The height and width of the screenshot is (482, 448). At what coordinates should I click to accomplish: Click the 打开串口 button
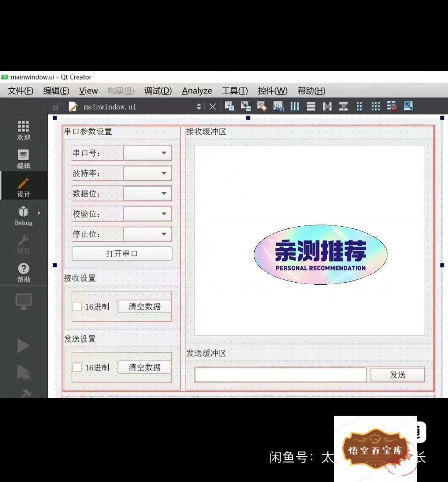[x=122, y=254]
